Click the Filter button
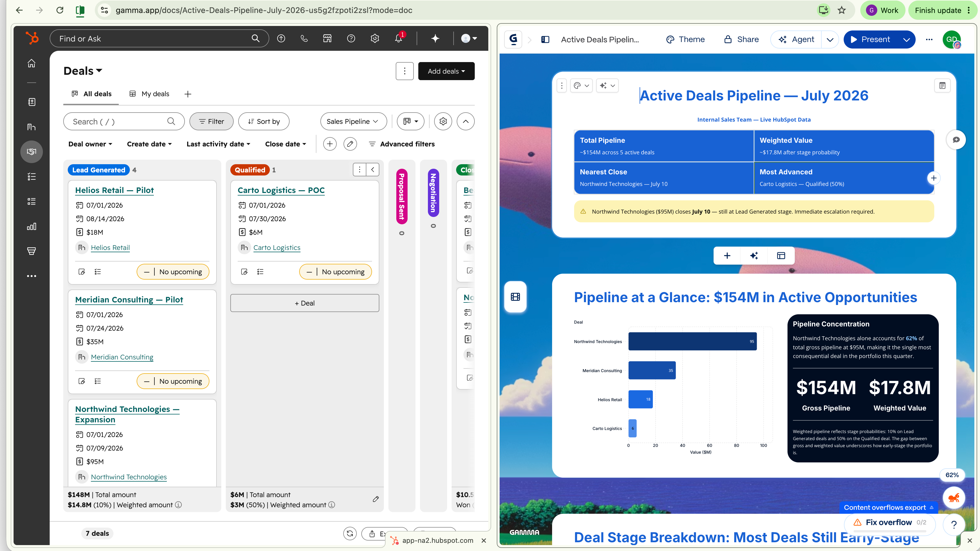Viewport: 980px width, 551px height. point(211,121)
